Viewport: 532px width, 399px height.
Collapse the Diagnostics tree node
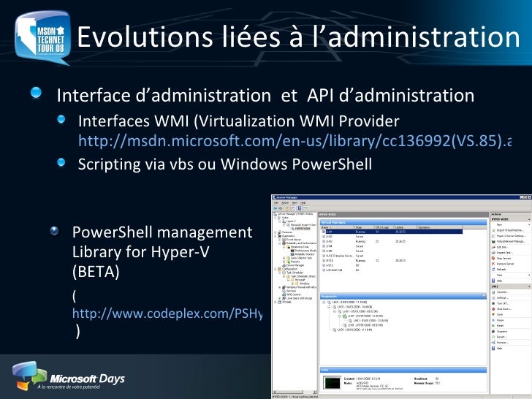pyautogui.click(x=275, y=236)
